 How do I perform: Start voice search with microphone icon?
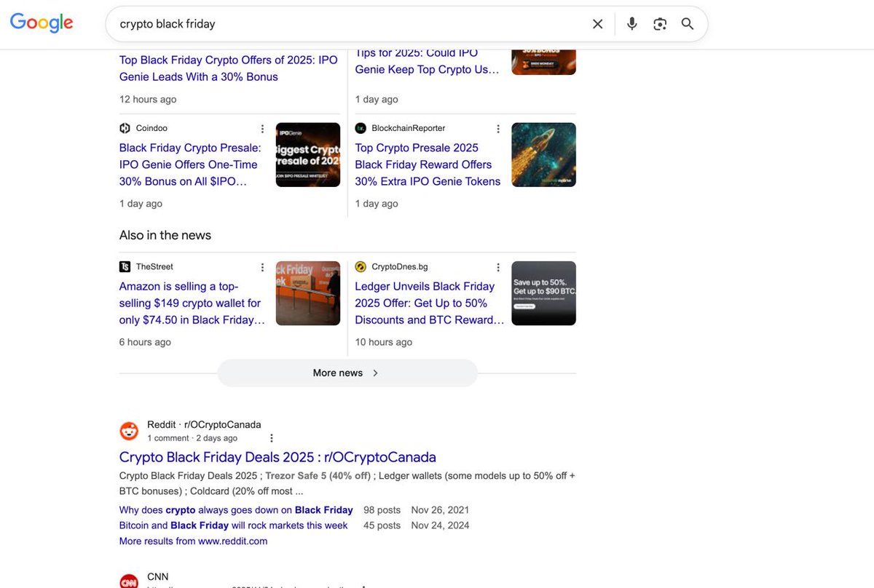click(x=632, y=24)
